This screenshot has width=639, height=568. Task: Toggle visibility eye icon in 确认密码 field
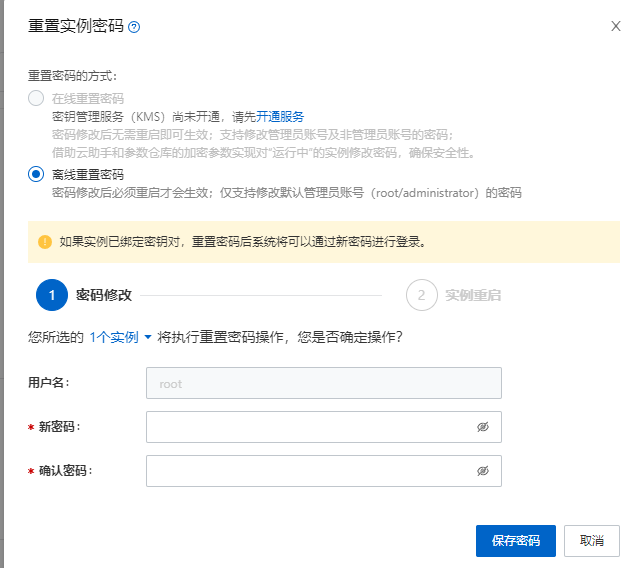[x=483, y=471]
